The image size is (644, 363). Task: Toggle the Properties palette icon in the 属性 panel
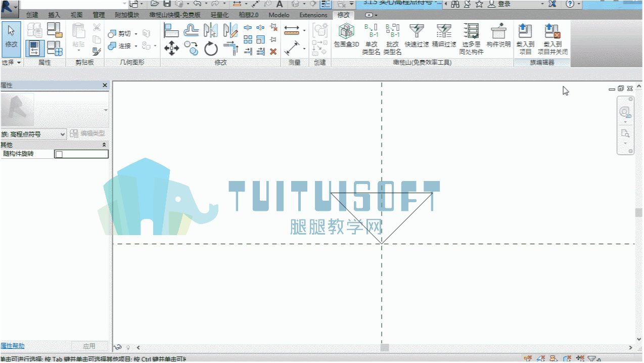[35, 48]
